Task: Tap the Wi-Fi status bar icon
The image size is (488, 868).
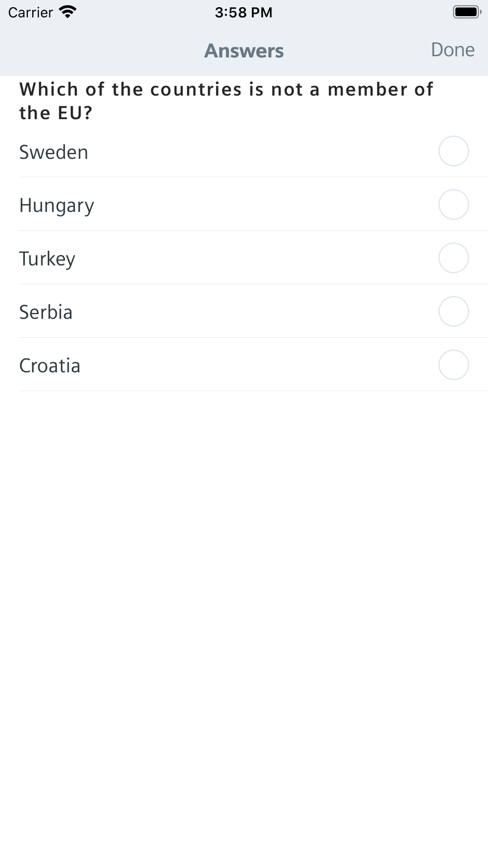Action: pyautogui.click(x=68, y=12)
